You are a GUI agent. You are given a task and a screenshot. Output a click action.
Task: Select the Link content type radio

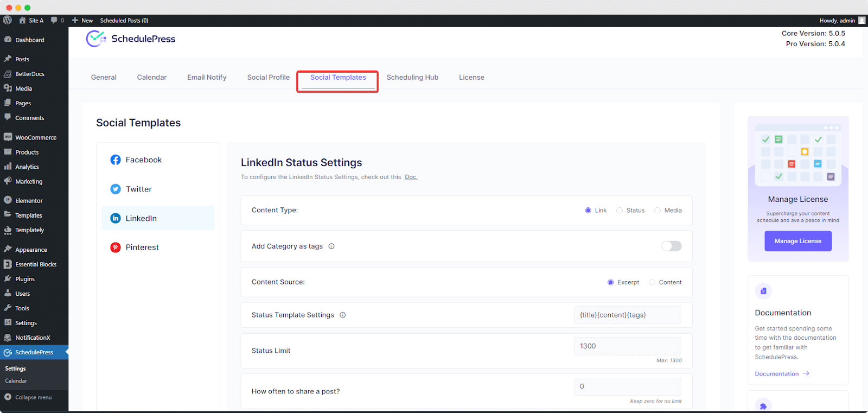point(588,211)
